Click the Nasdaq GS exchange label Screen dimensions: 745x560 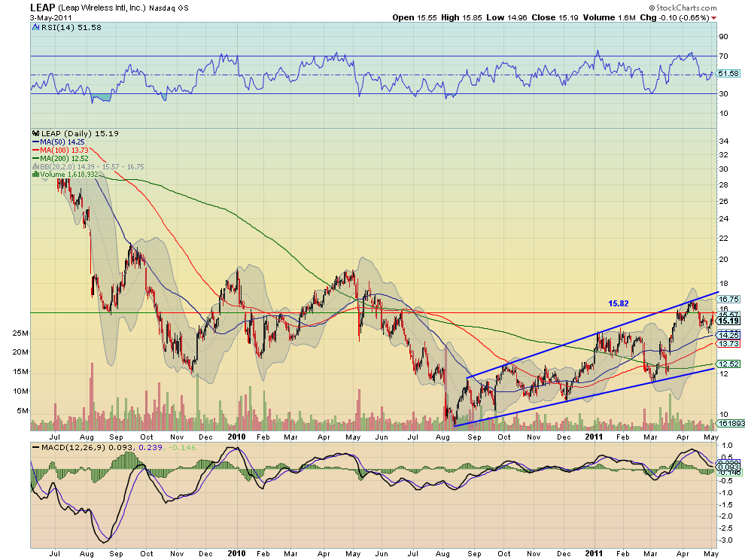pyautogui.click(x=169, y=8)
